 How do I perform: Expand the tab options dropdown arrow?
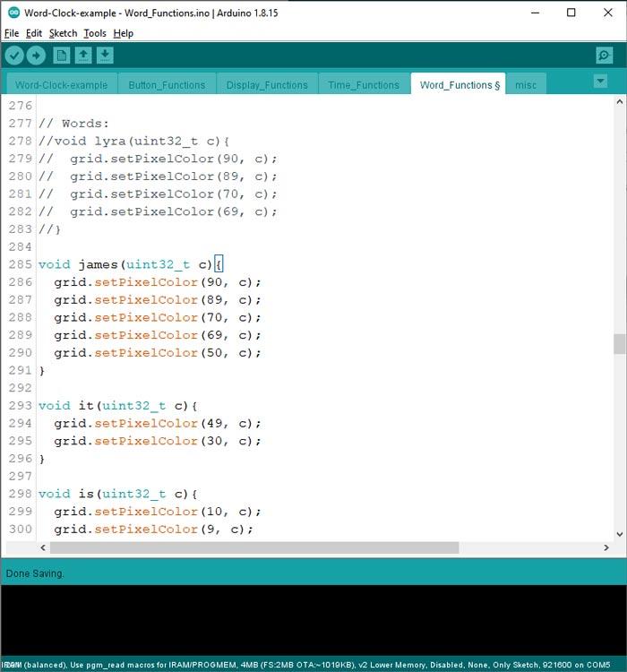600,81
